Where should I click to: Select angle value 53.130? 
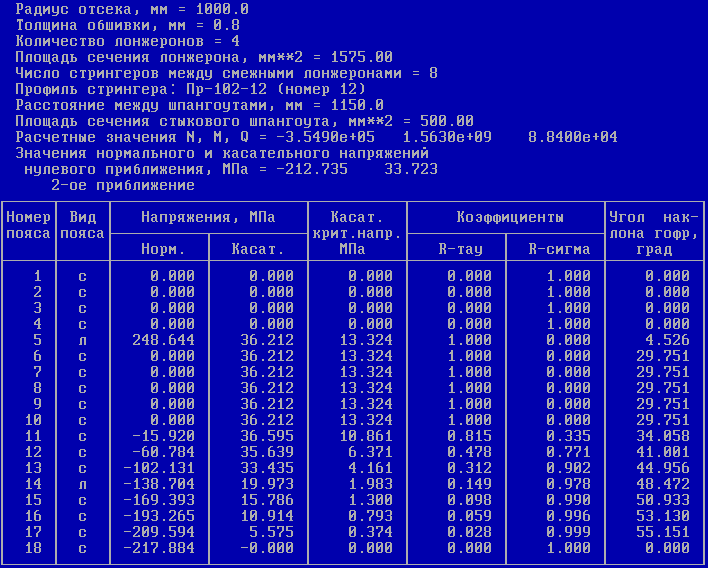[x=663, y=516]
